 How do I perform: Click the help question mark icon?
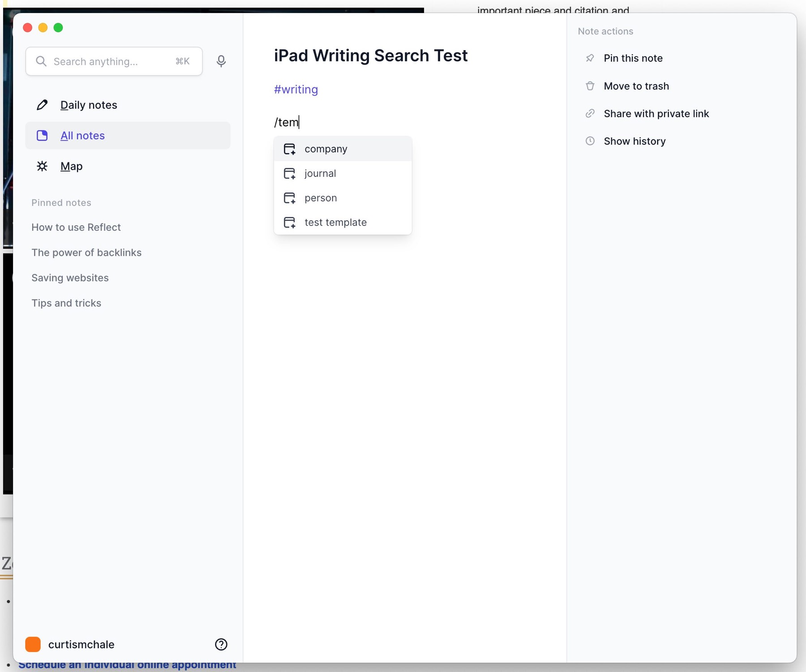(221, 644)
